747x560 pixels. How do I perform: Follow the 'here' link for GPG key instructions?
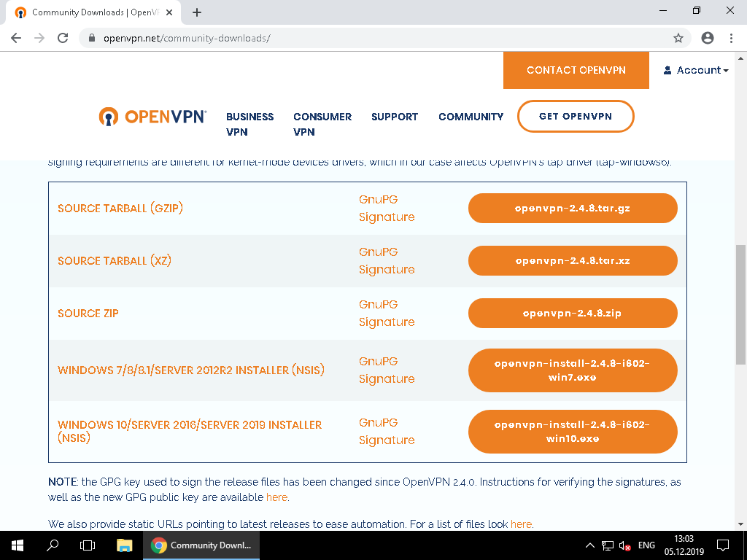coord(276,497)
